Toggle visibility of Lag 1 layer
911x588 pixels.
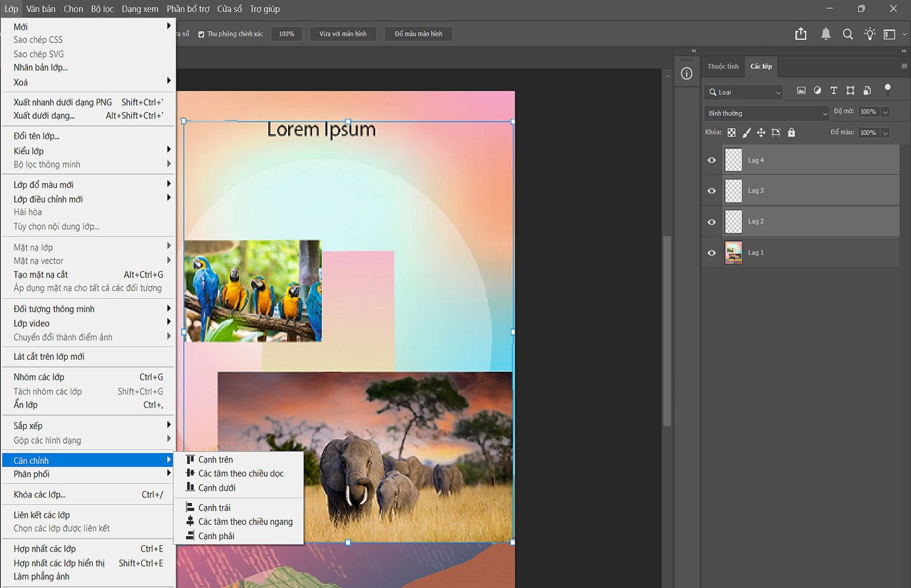pos(712,253)
